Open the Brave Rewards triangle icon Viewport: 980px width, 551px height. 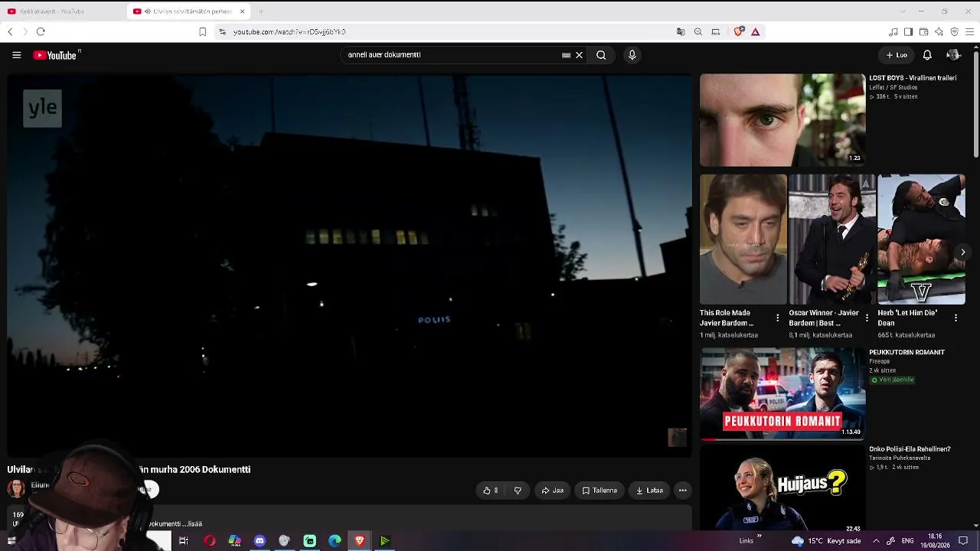pos(756,31)
